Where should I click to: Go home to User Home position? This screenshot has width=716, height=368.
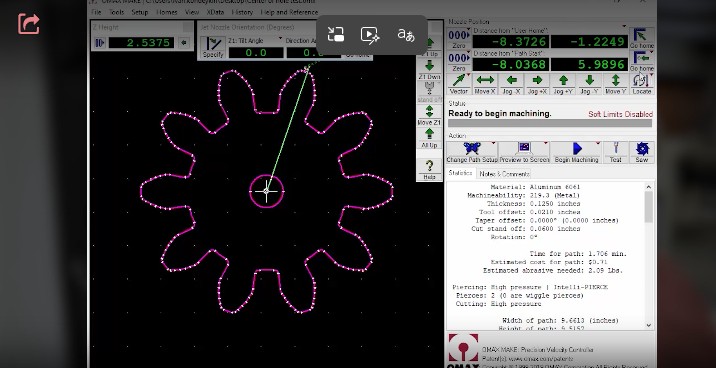642,38
